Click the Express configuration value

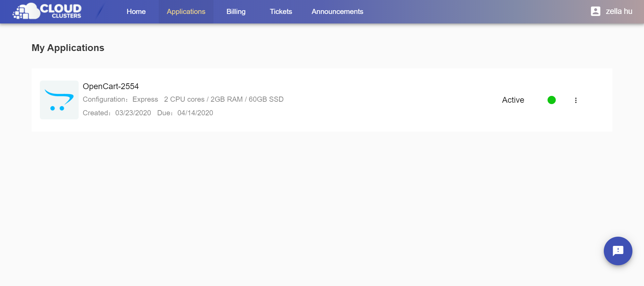point(145,99)
